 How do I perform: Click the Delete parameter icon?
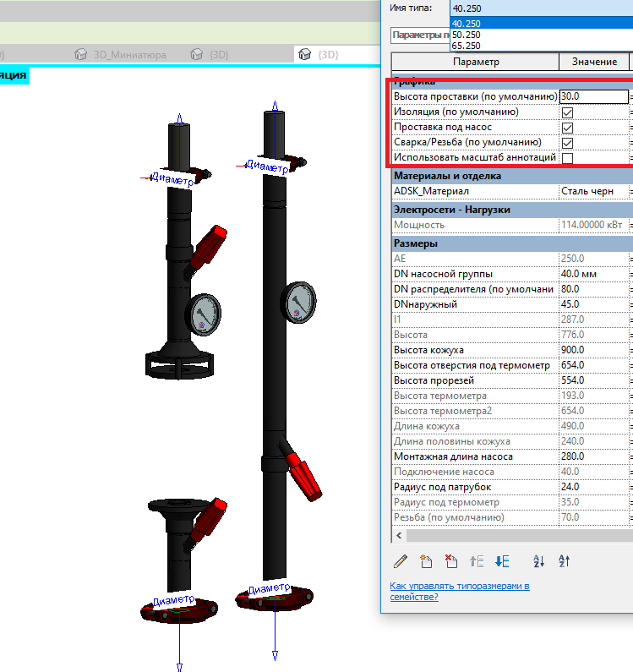[451, 560]
